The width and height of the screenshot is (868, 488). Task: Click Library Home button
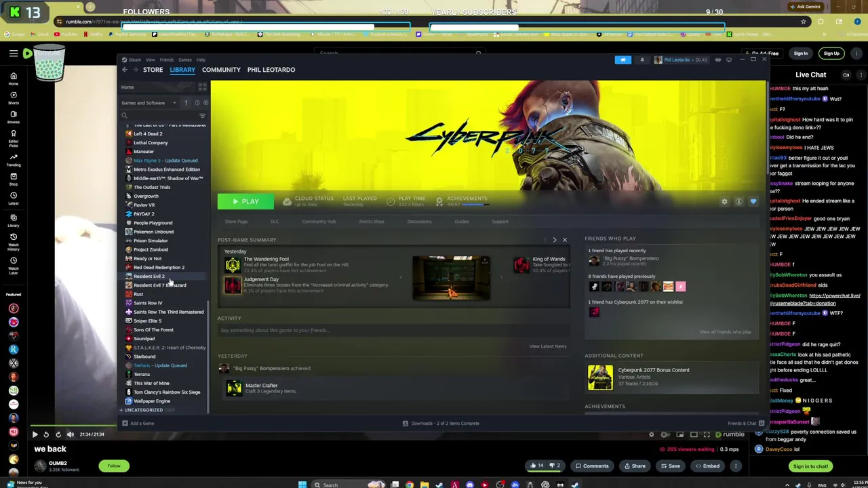point(127,87)
